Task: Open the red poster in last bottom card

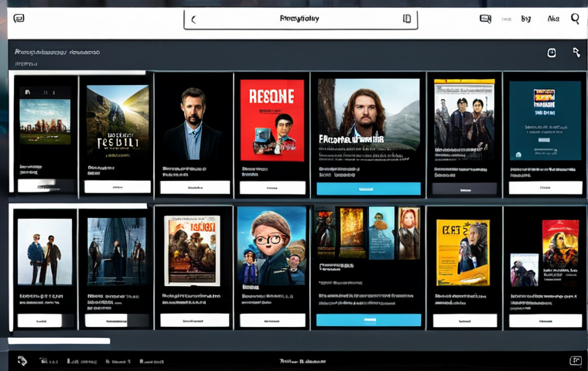Action: pos(560,243)
